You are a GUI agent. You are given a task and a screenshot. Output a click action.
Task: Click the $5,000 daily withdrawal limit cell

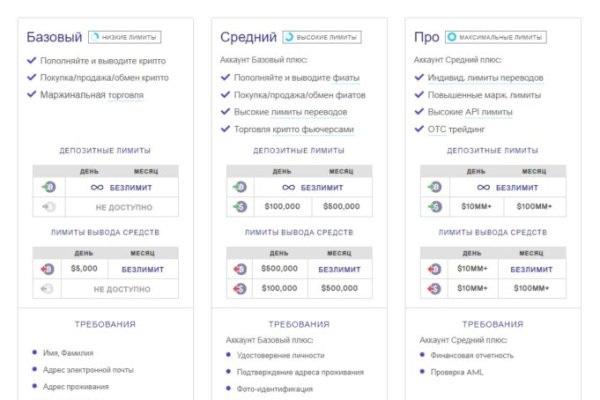[83, 268]
